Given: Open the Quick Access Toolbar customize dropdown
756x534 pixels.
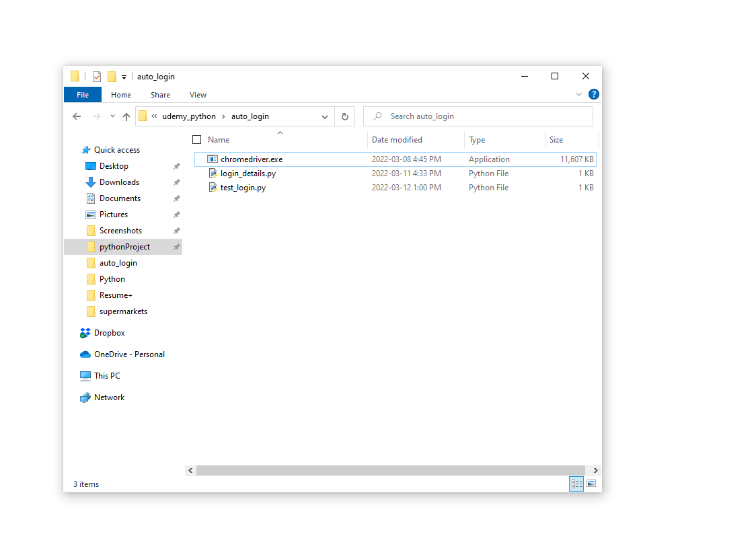Looking at the screenshot, I should 123,77.
